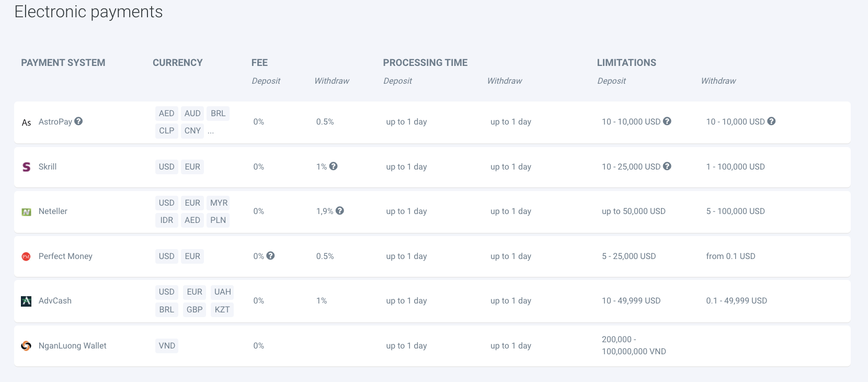Show Skrill 1% withdraw fee help icon

coord(333,166)
